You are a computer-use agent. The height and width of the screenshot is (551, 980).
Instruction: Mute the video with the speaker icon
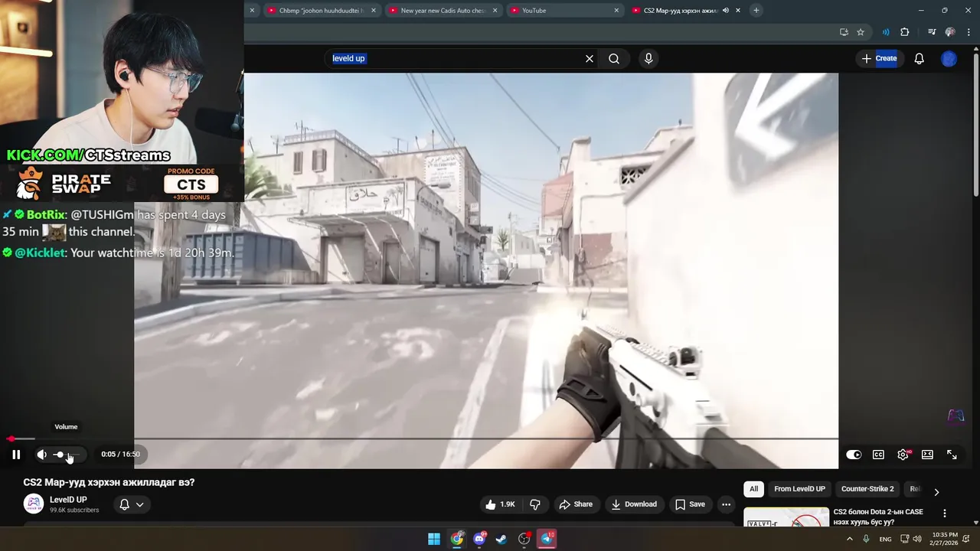pos(41,455)
